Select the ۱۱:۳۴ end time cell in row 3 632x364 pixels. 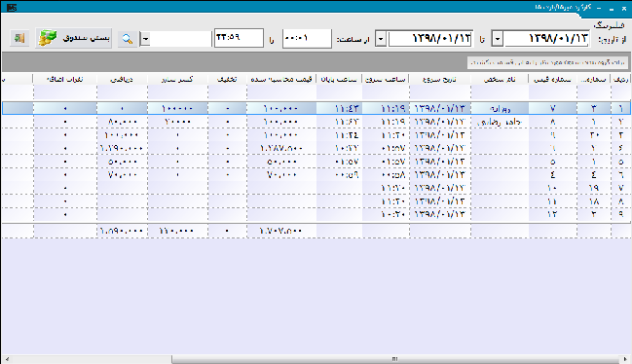pyautogui.click(x=339, y=135)
